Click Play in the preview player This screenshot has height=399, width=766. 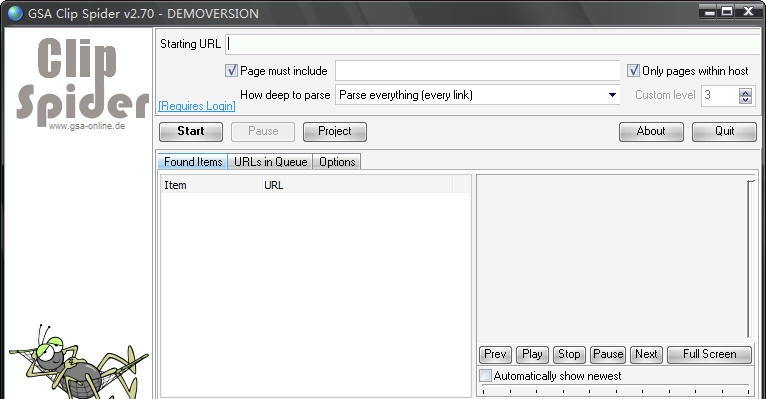[x=532, y=355]
